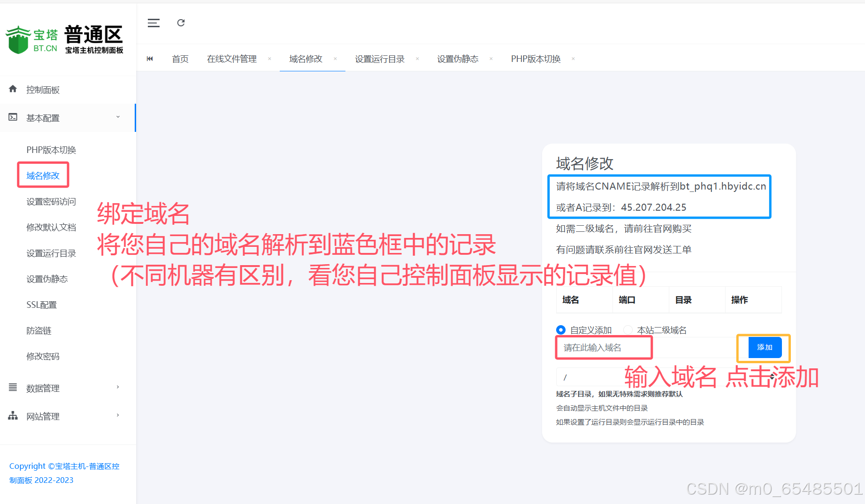This screenshot has width=865, height=504.
Task: Open 修改密码 in the sidebar
Action: (x=43, y=356)
